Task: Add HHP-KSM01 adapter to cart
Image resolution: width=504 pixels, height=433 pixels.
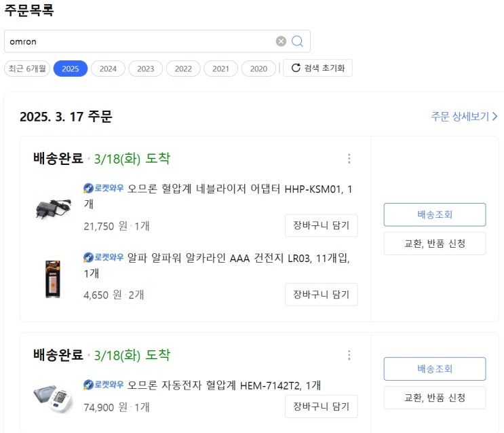Action: 321,225
